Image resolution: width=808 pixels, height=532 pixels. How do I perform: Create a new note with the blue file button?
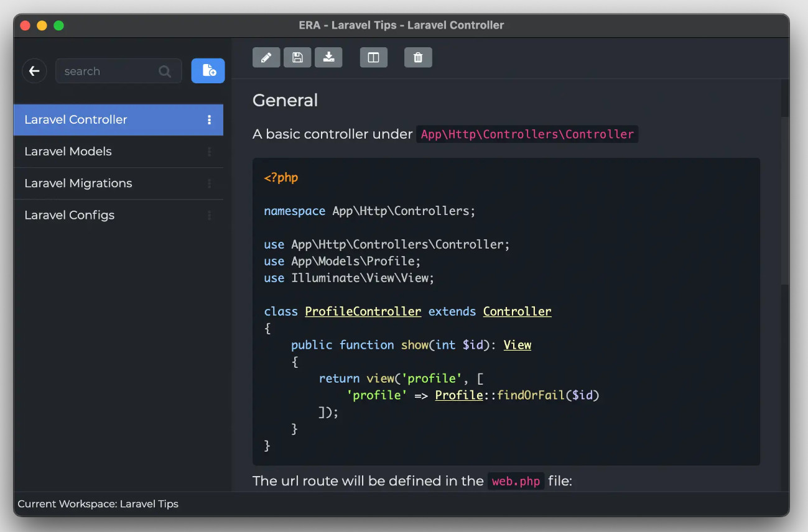[x=208, y=71]
